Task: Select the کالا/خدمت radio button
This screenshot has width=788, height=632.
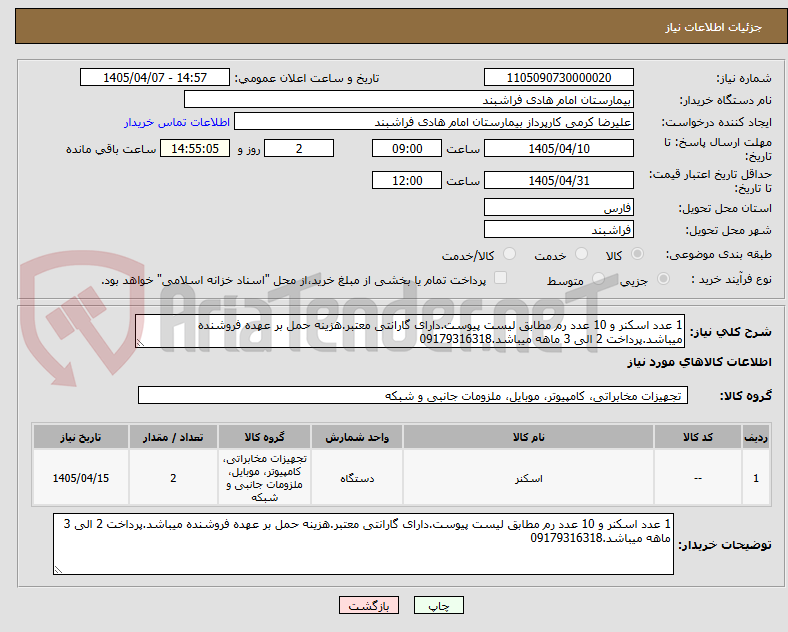Action: 510,254
